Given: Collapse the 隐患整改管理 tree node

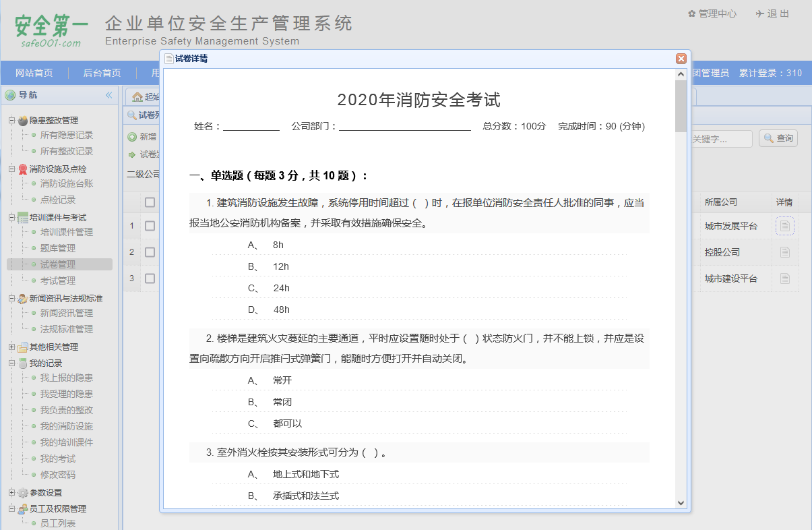Looking at the screenshot, I should click(x=11, y=121).
